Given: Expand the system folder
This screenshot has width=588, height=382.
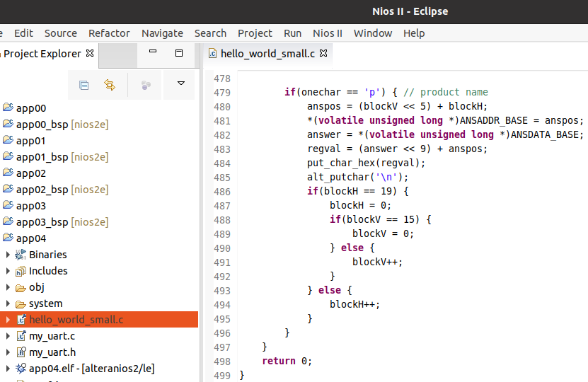Looking at the screenshot, I should tap(8, 303).
